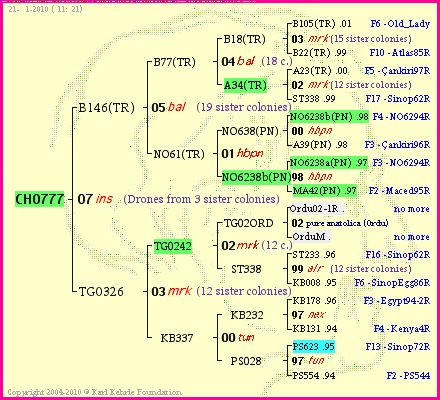Follow the F4 - Kenya4R link

coord(402,329)
